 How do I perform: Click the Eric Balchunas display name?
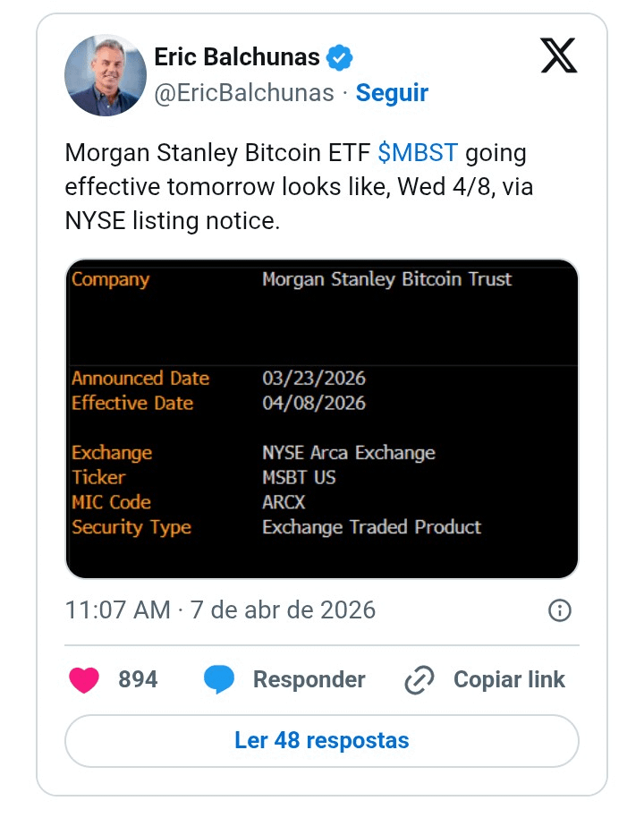[237, 57]
